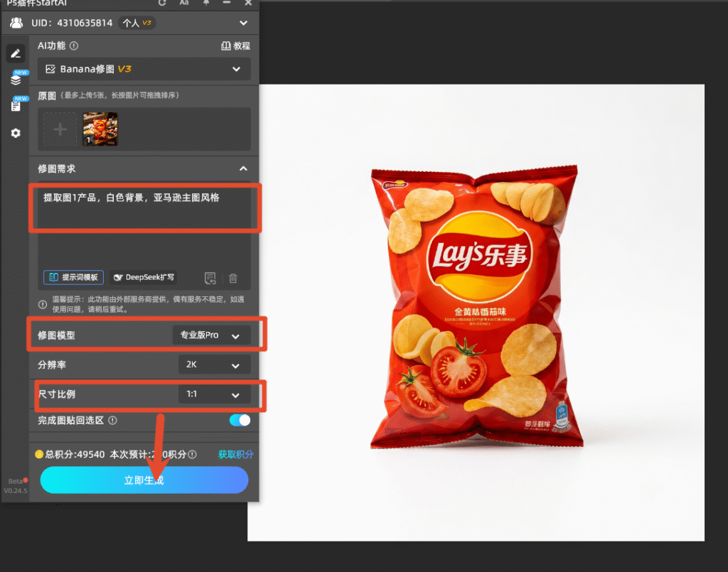Open the document list sidebar icon
This screenshot has height=572, width=728.
pyautogui.click(x=16, y=107)
